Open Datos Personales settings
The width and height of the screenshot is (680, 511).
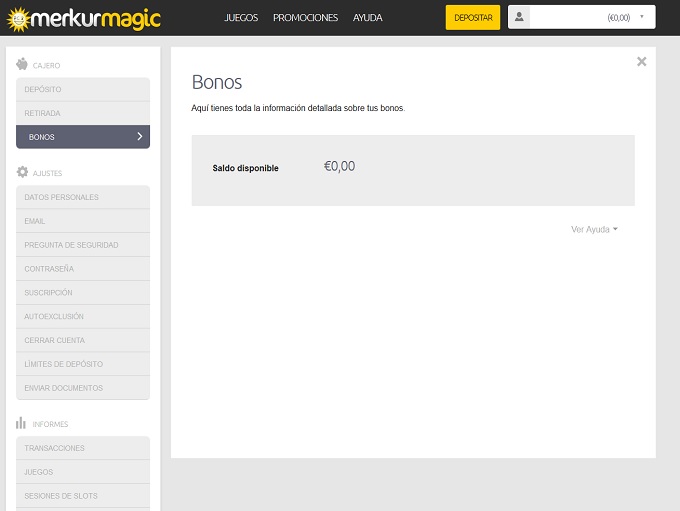tap(83, 198)
